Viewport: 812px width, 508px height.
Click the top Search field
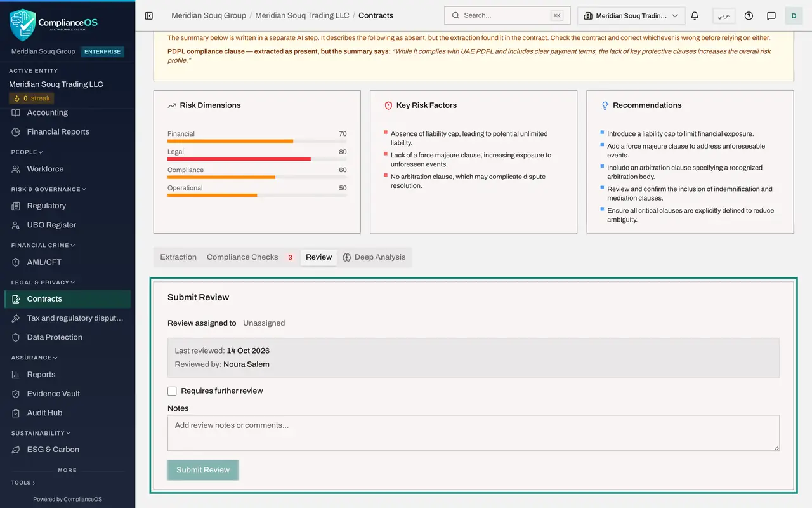[x=507, y=16]
